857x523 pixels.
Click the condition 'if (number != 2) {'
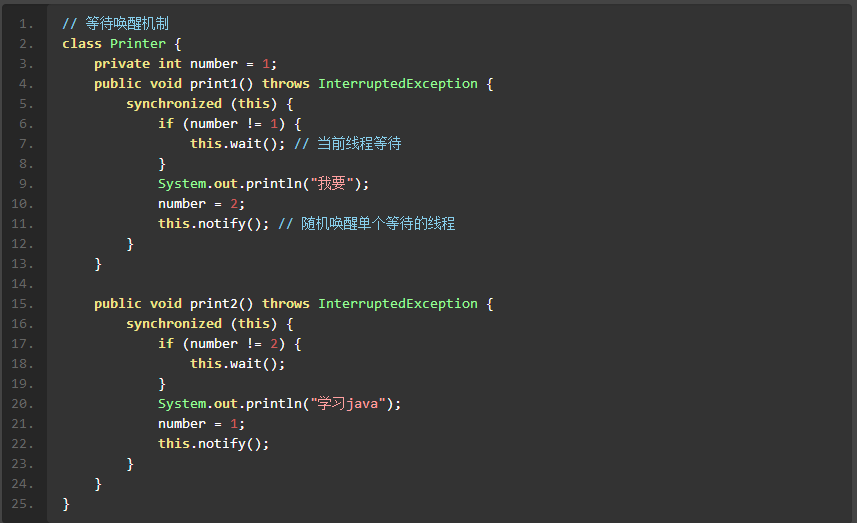pos(230,344)
